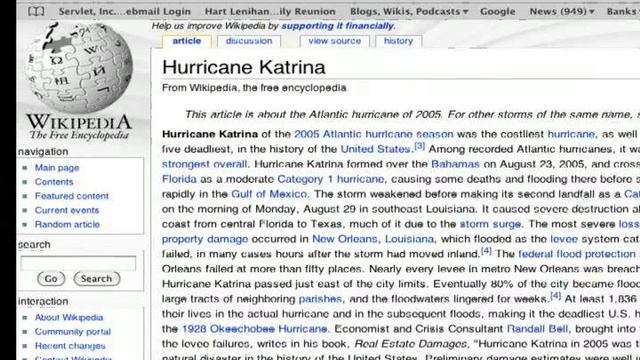The image size is (640, 360).
Task: Click the Hurricane Katrina page heading
Action: (244, 67)
